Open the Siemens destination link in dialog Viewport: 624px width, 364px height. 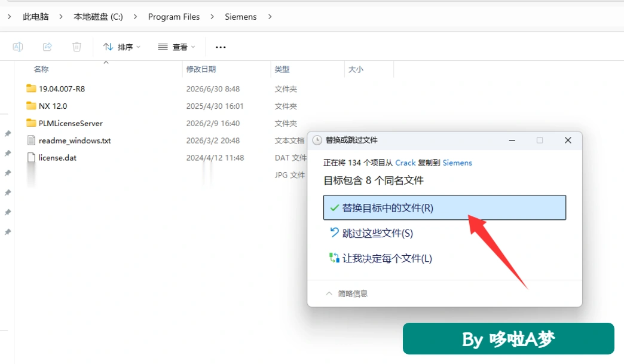pos(457,163)
